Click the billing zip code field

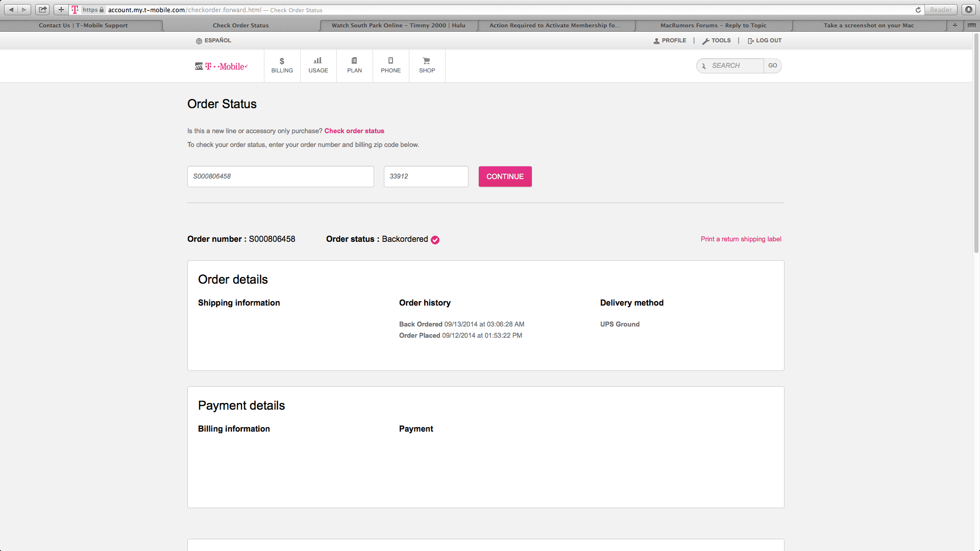(426, 177)
